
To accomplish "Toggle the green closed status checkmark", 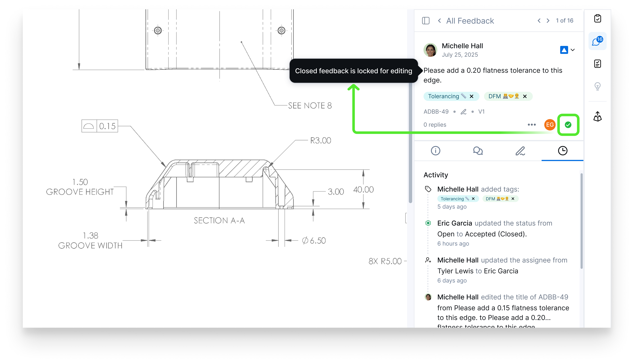I will pos(568,125).
